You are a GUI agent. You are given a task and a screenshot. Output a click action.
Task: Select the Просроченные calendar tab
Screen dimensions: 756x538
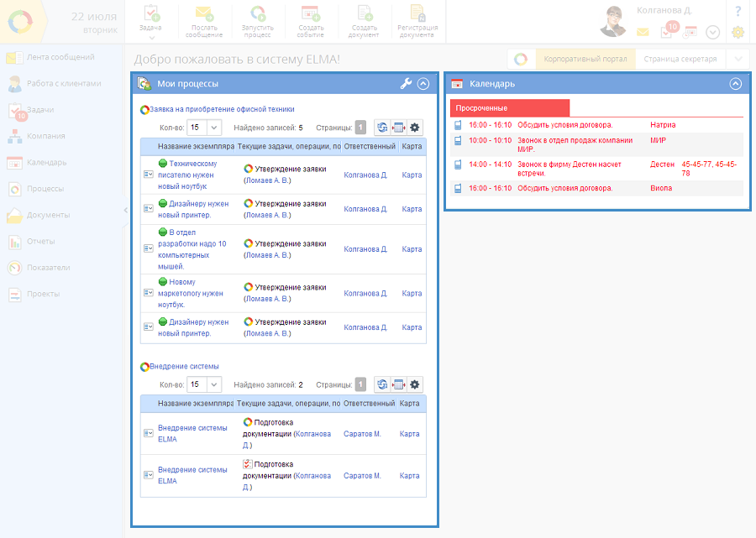click(x=510, y=108)
